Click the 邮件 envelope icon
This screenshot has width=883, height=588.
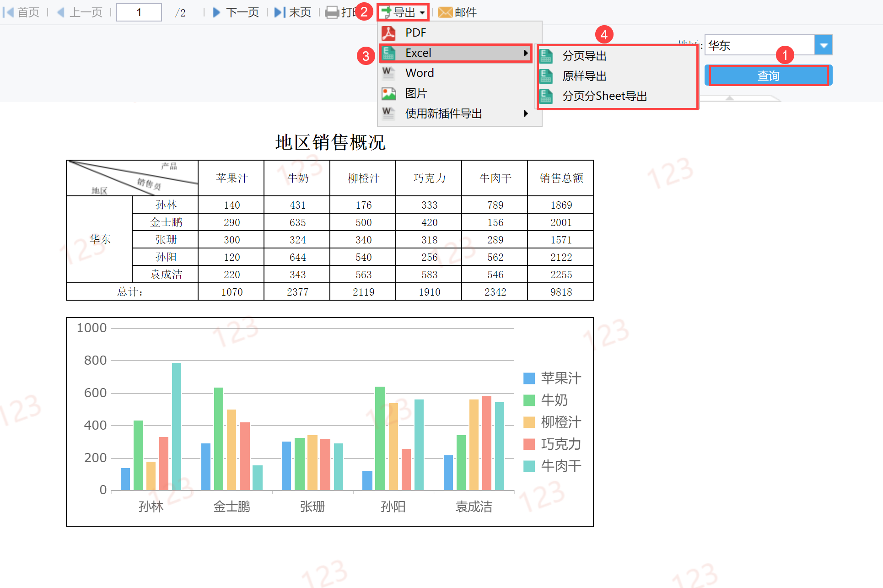pos(445,12)
